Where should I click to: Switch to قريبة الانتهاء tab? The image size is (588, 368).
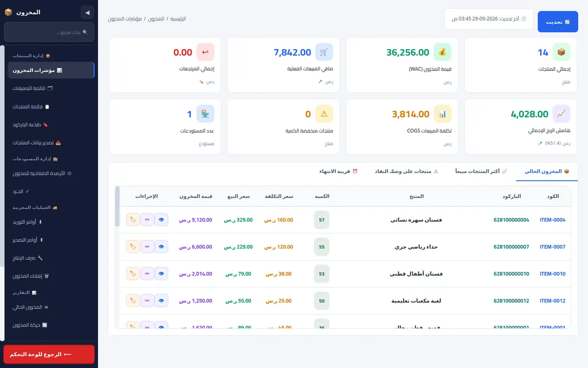(338, 171)
